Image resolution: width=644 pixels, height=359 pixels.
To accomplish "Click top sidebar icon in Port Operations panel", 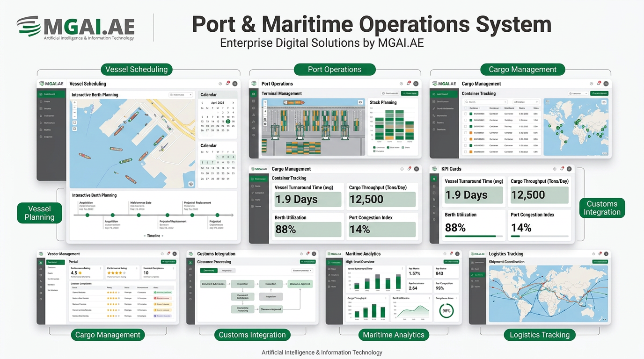I will [254, 93].
